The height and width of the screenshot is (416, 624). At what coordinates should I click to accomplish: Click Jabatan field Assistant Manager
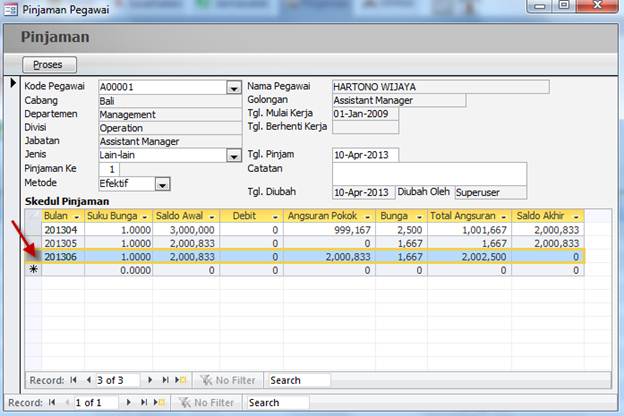170,142
